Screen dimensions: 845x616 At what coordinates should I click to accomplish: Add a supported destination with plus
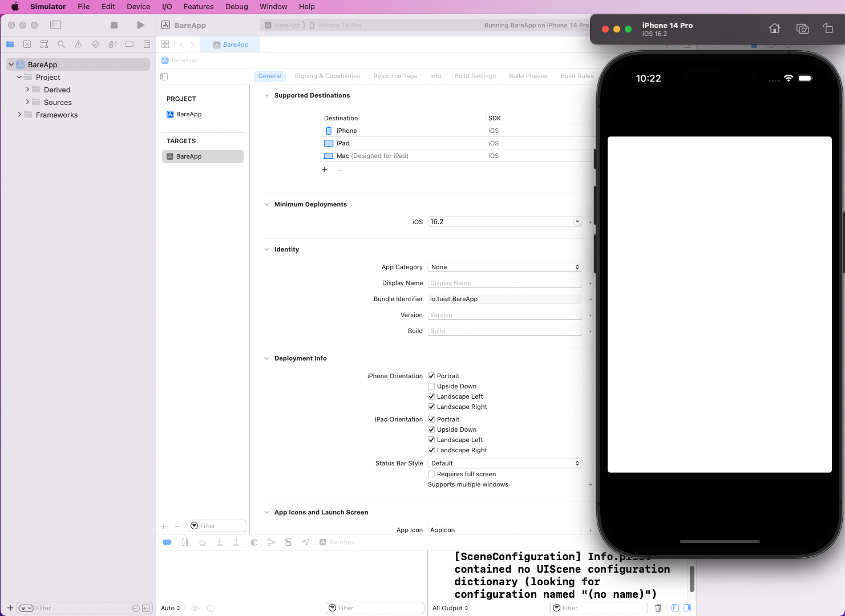(324, 170)
